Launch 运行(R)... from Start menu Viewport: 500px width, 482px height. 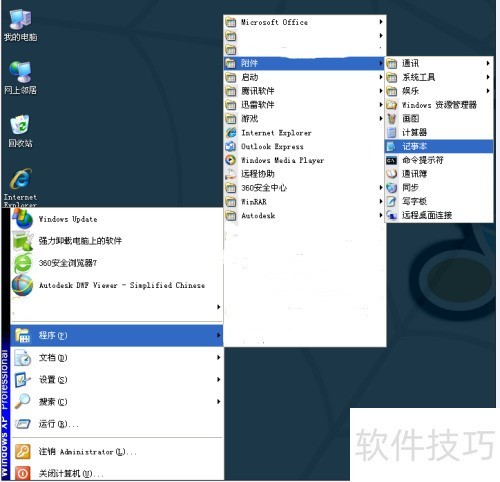tap(117, 424)
